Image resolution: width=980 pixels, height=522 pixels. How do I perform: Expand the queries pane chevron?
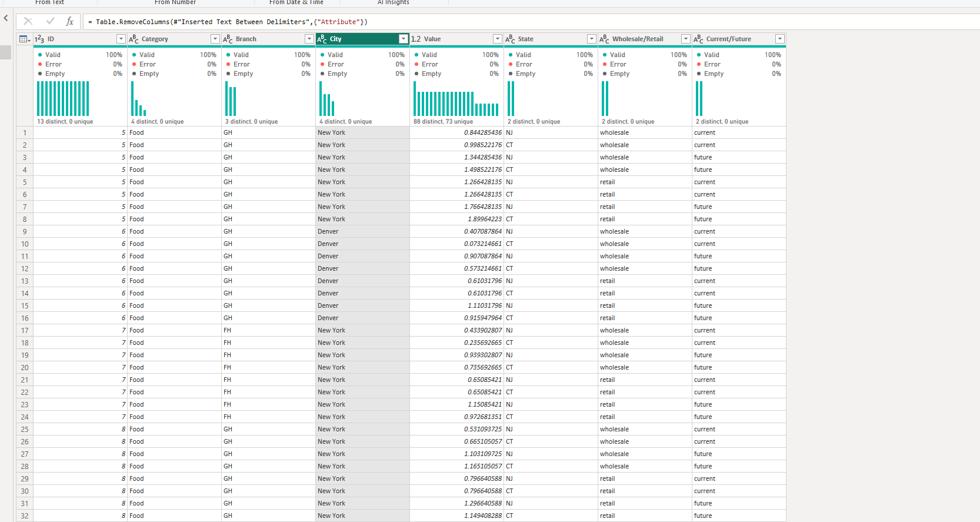point(6,18)
